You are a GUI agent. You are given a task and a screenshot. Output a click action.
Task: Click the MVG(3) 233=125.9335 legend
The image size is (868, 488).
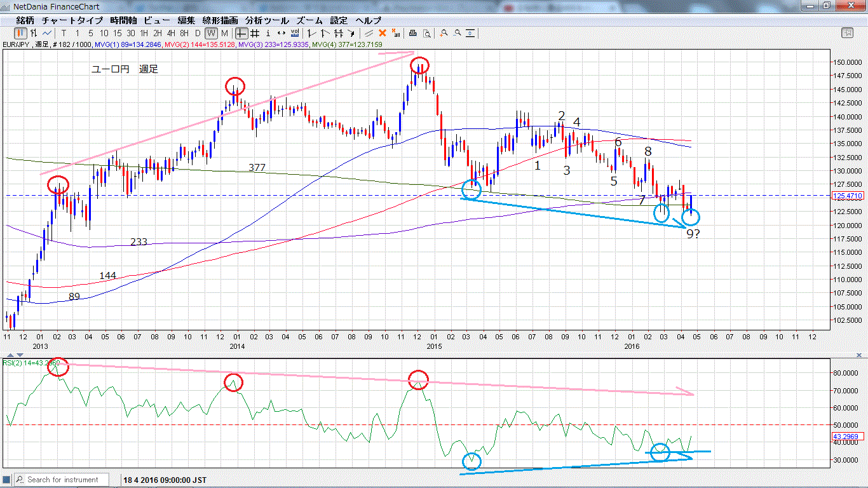point(274,44)
